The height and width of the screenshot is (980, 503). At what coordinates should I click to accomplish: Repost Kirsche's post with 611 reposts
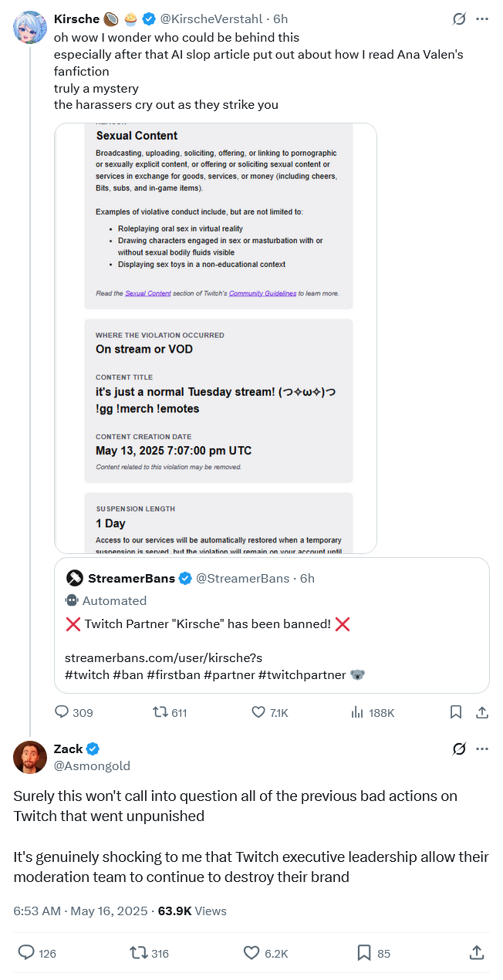tap(160, 712)
